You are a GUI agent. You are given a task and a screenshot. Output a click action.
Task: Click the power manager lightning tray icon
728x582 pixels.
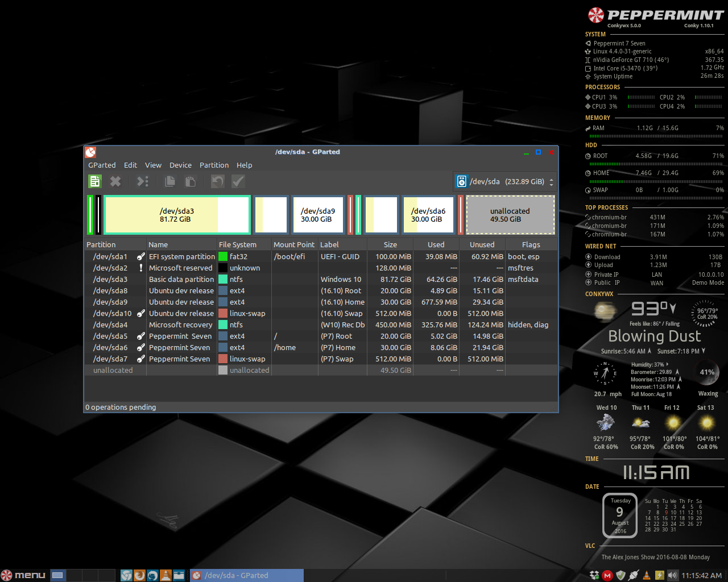click(660, 575)
